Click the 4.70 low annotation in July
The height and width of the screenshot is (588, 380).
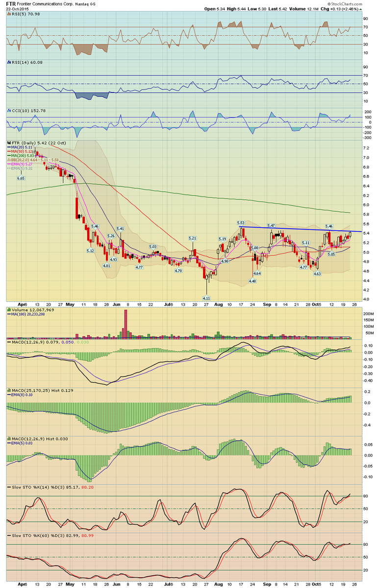point(178,270)
